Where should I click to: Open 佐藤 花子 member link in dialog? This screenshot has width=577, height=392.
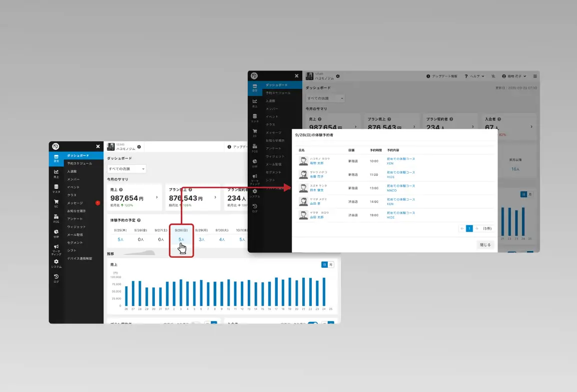(316, 177)
